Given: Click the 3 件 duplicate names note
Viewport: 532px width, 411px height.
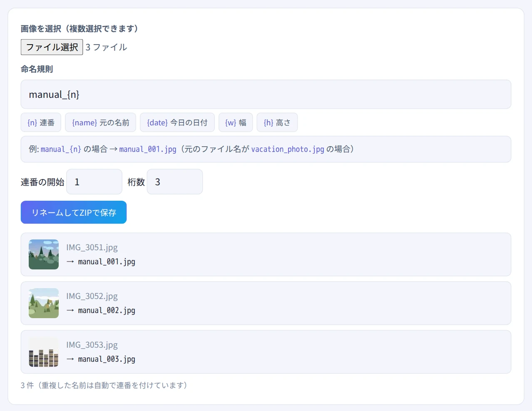Looking at the screenshot, I should click(x=104, y=385).
